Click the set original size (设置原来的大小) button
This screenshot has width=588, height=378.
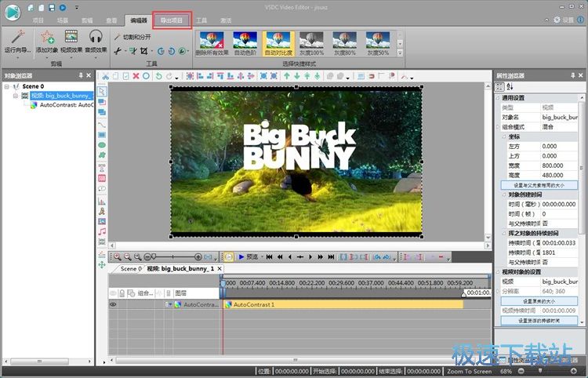pos(539,301)
